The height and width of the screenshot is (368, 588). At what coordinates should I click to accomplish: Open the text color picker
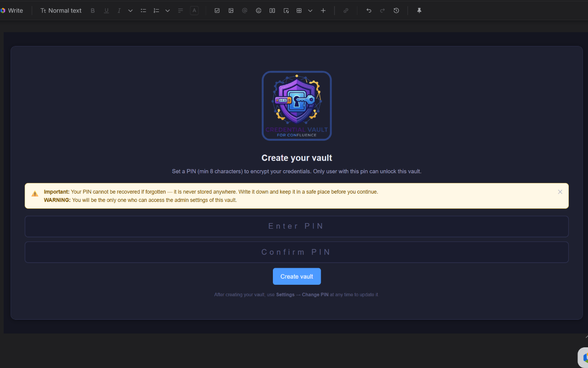[x=194, y=11]
